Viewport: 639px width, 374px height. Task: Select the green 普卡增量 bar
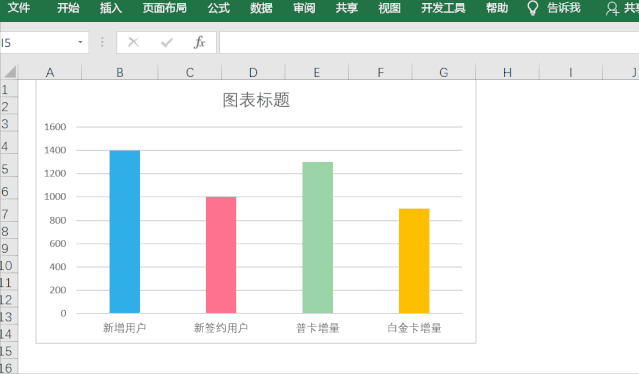click(317, 238)
